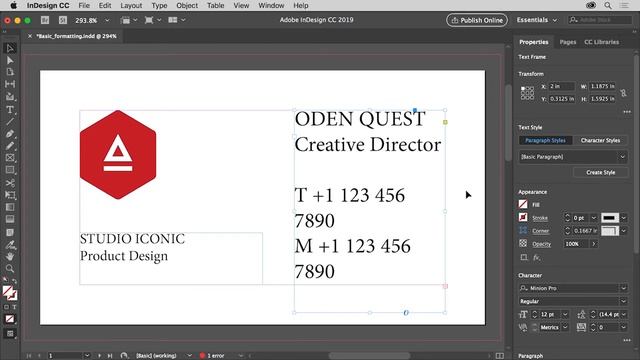Select the Note tool

10,232
